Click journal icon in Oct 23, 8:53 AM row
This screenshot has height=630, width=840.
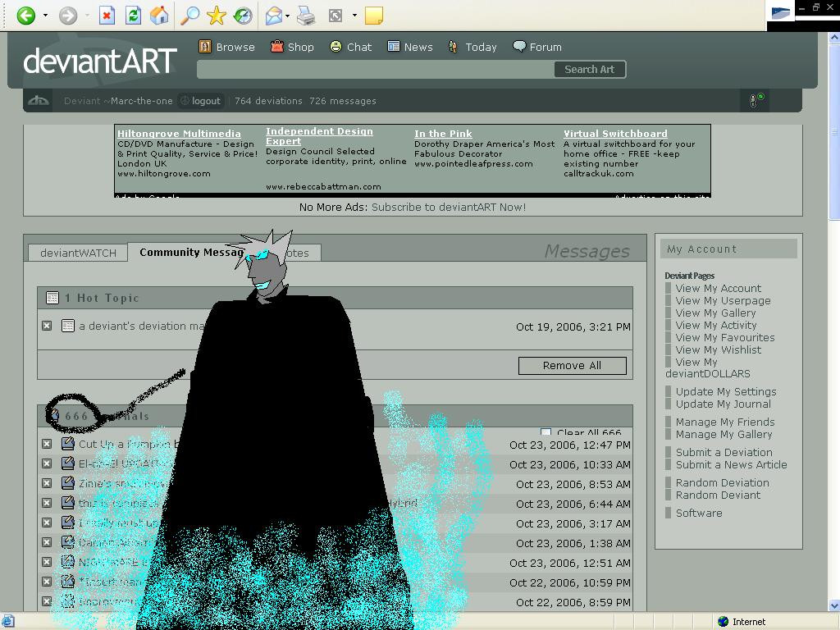point(67,482)
